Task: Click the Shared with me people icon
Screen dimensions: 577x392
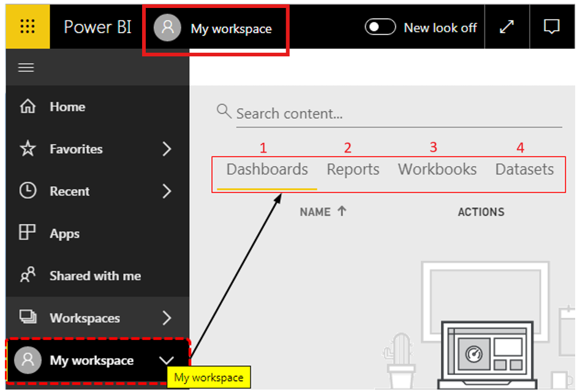Action: pos(28,274)
